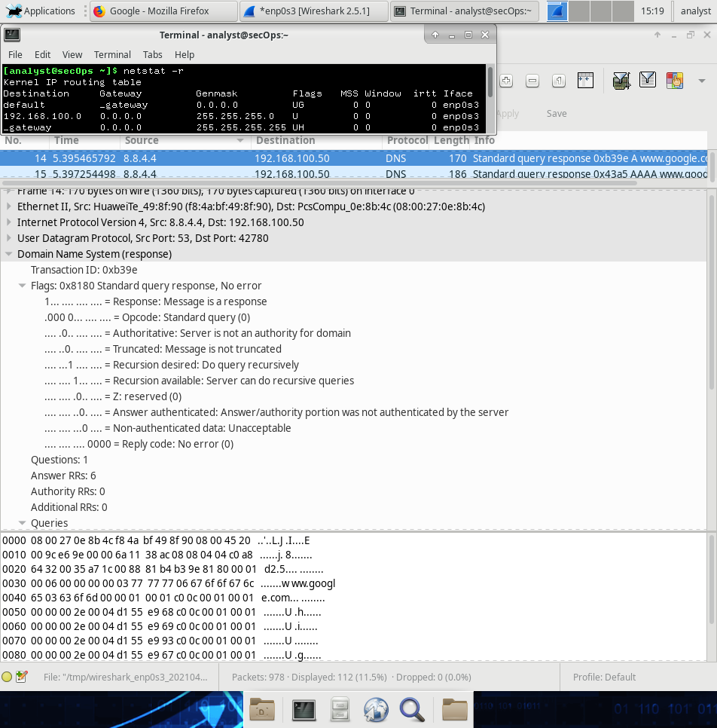Collapse the Flags: 0x8180 subtree

tap(22, 286)
